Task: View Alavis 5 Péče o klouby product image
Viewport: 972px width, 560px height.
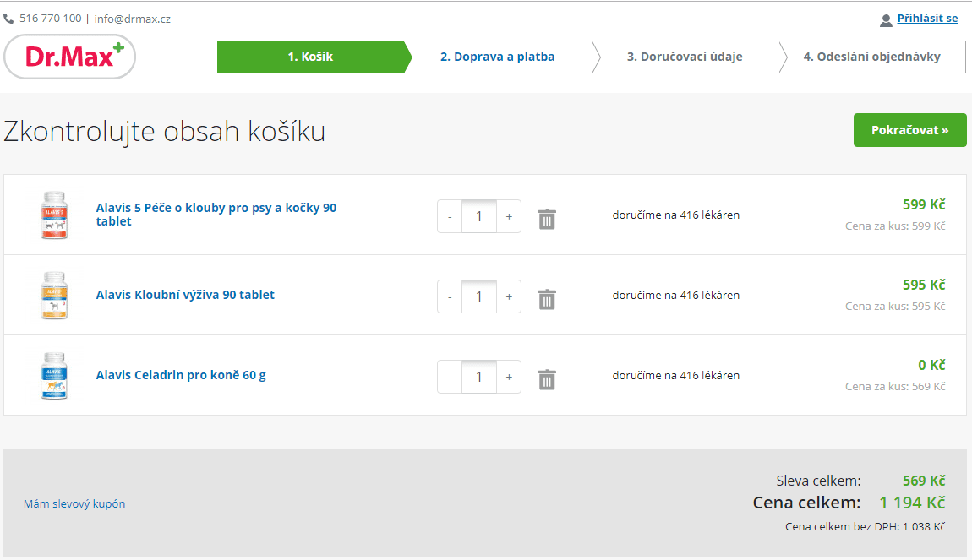Action: (x=55, y=215)
